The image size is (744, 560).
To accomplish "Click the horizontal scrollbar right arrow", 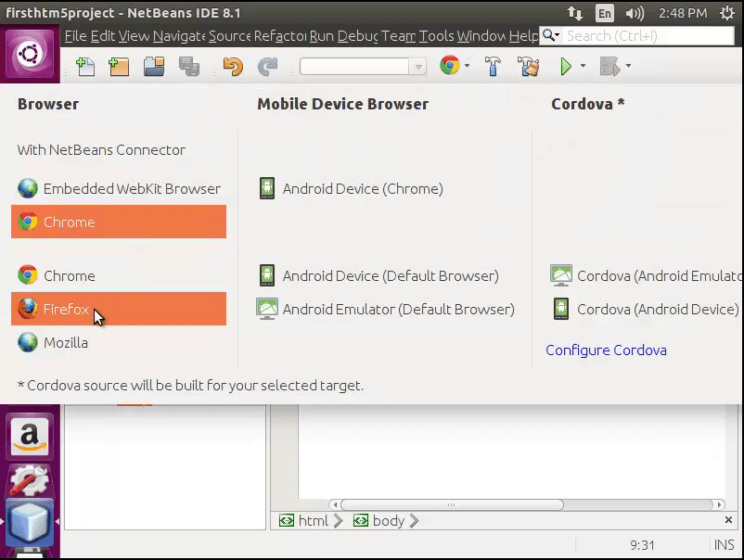I will [719, 504].
